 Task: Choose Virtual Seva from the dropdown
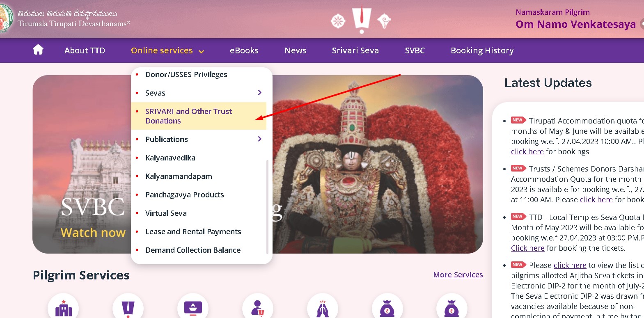(x=199, y=213)
